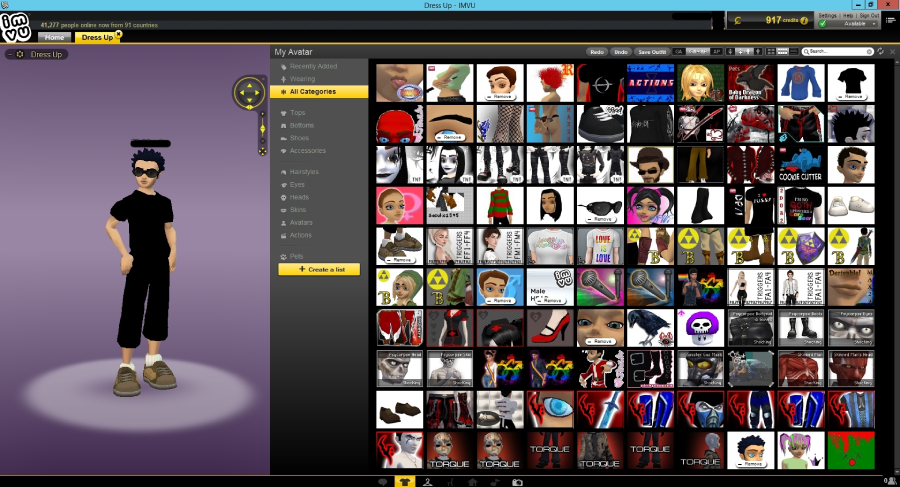The height and width of the screenshot is (487, 900).
Task: Click the camera zoom slider
Action: 262,128
